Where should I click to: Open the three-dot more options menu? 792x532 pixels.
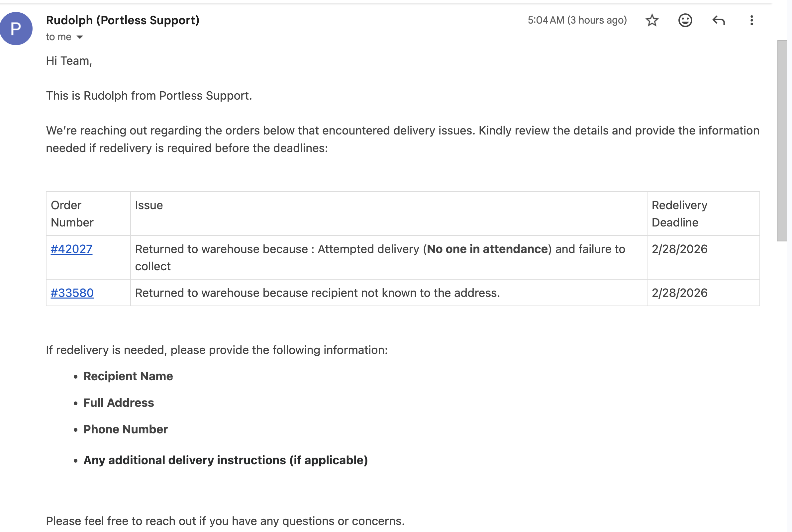[751, 20]
